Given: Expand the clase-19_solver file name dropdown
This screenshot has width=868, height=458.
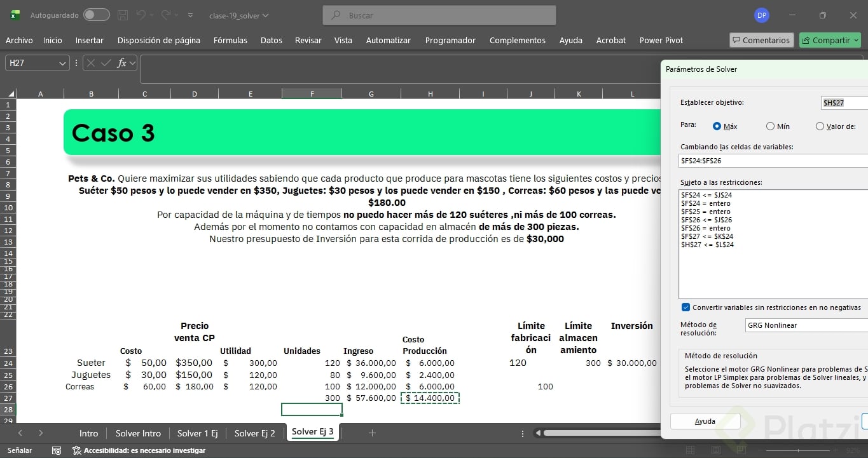Looking at the screenshot, I should [265, 15].
